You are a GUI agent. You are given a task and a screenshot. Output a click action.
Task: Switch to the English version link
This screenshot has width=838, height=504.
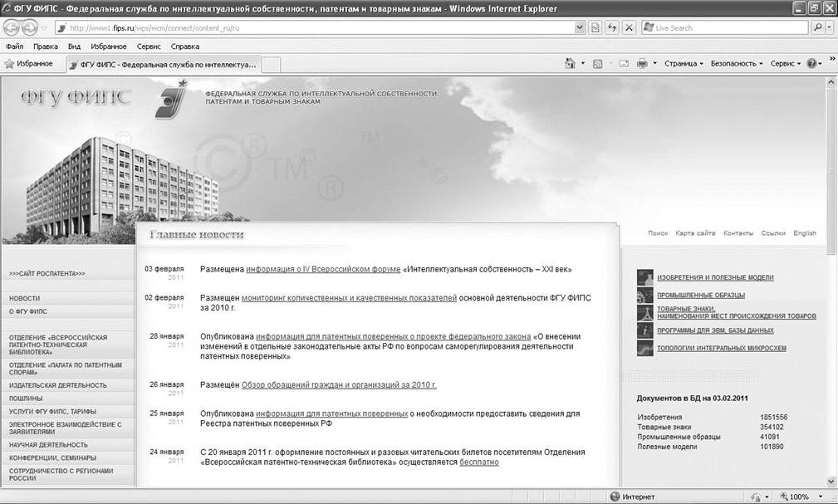tap(804, 233)
